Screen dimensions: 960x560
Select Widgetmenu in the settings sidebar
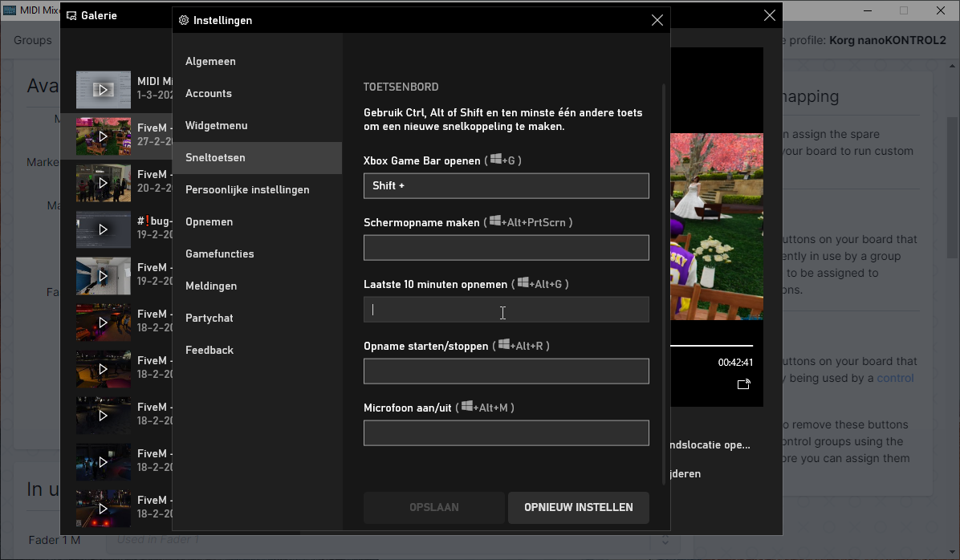(x=217, y=126)
